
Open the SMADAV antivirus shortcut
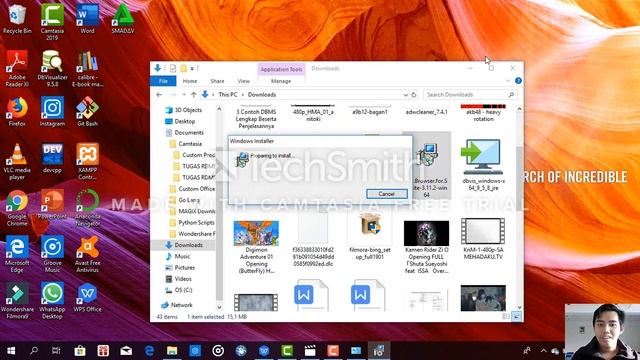click(122, 19)
